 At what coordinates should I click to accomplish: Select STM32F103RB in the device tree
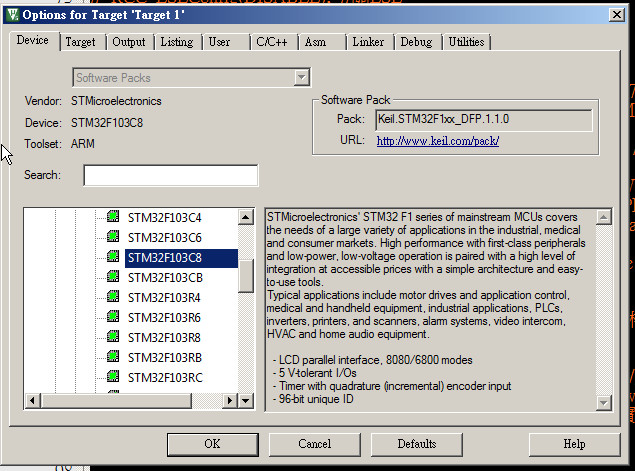click(165, 358)
